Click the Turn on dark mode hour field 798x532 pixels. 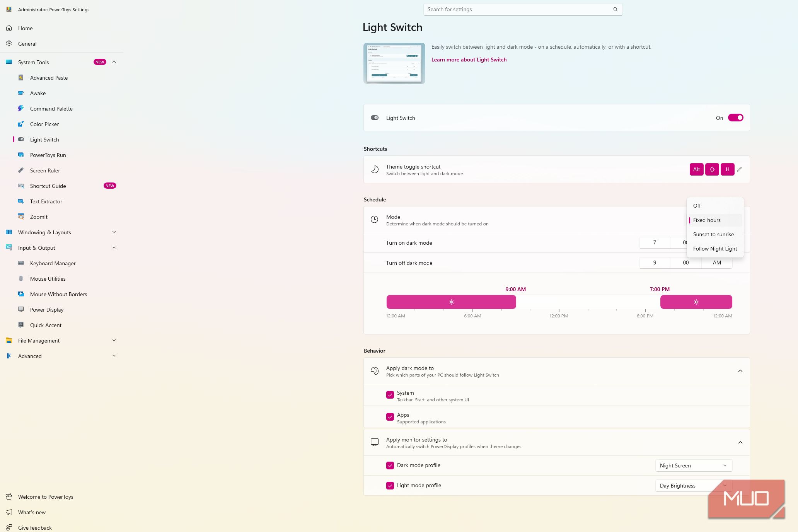pyautogui.click(x=655, y=243)
